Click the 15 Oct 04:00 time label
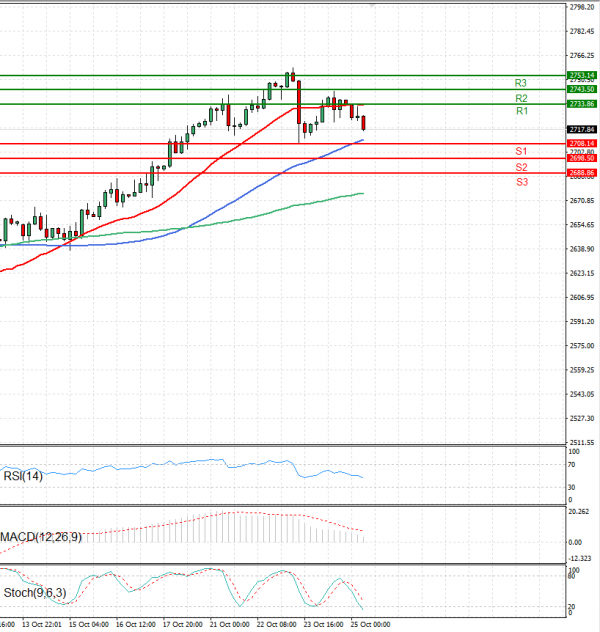The width and height of the screenshot is (600, 632). point(89,624)
